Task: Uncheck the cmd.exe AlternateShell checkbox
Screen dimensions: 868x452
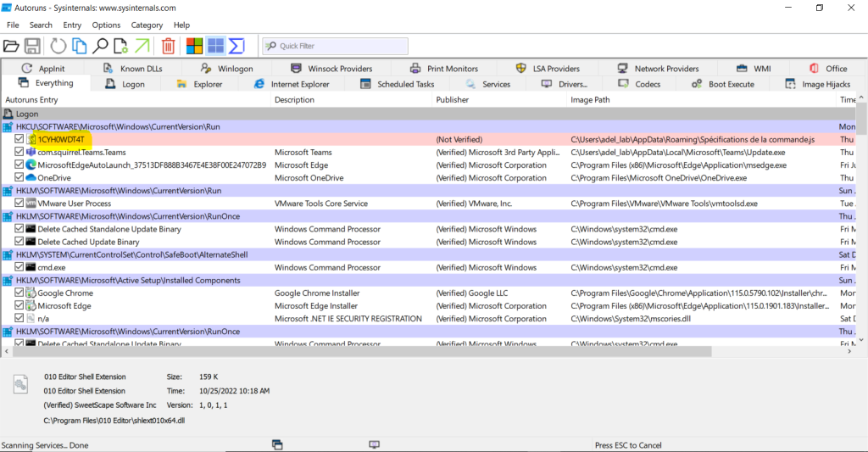Action: [x=19, y=267]
